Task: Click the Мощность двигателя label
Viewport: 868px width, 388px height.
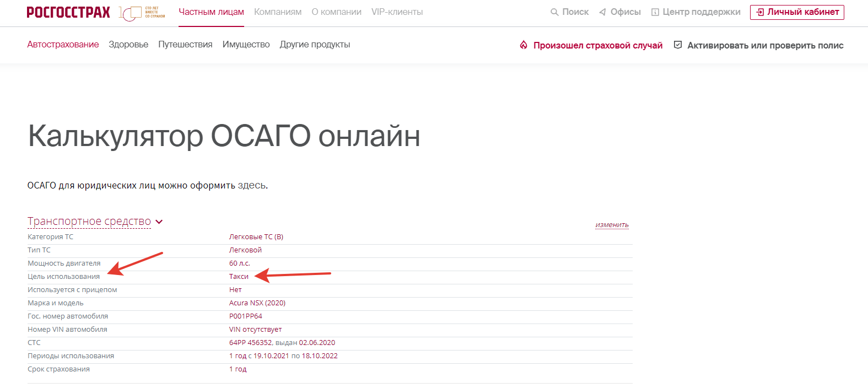Action: (x=64, y=263)
